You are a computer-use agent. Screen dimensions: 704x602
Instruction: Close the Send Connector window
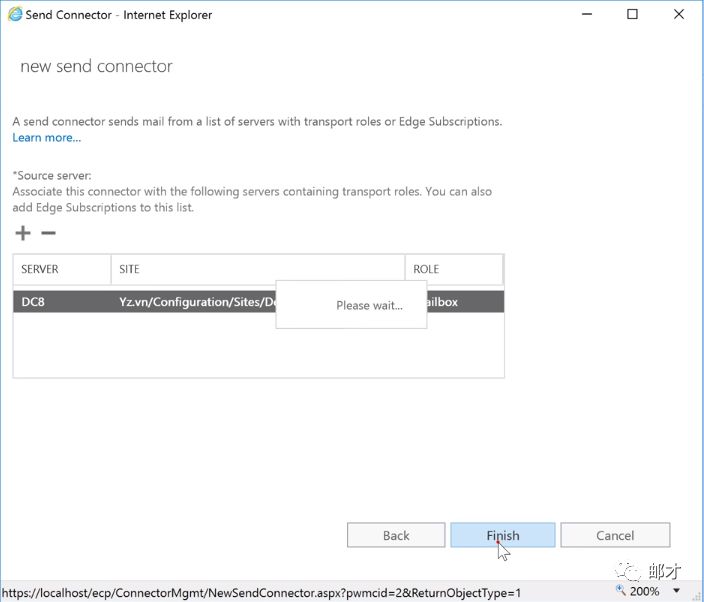[679, 15]
